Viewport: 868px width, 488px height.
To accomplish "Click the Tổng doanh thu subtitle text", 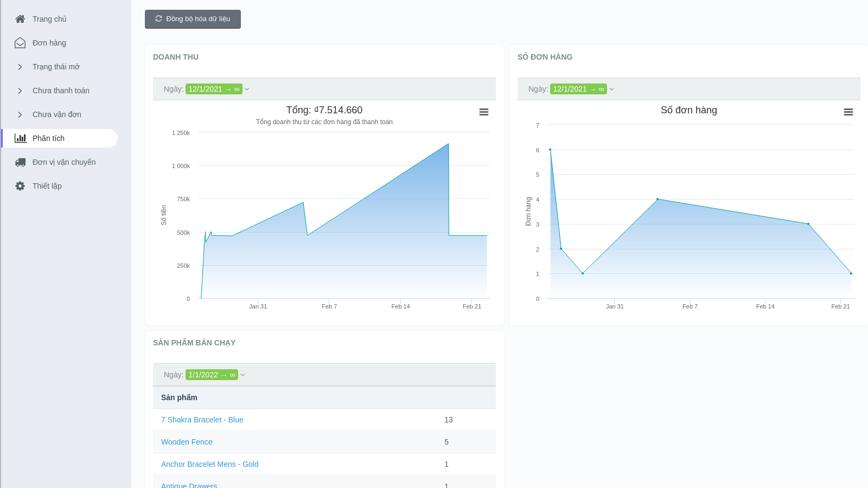I will (324, 122).
